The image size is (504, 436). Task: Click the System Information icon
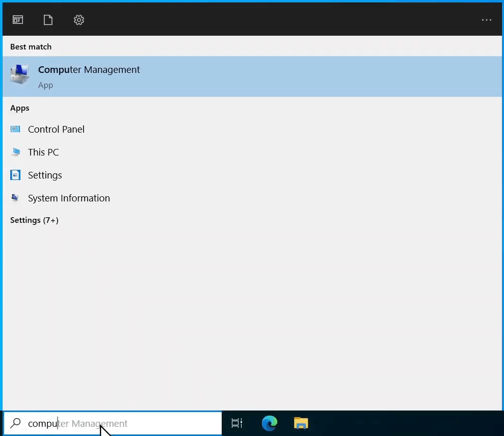pos(15,198)
